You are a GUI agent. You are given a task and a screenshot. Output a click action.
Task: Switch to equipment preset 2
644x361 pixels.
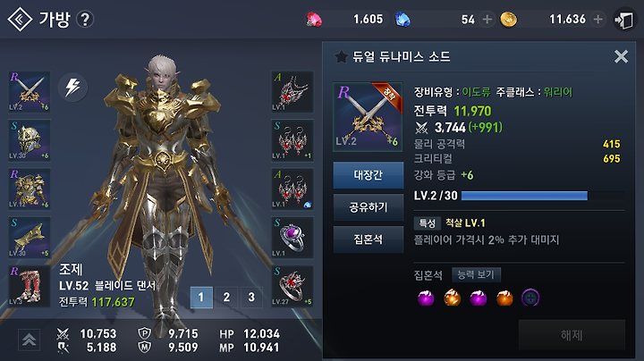226,297
